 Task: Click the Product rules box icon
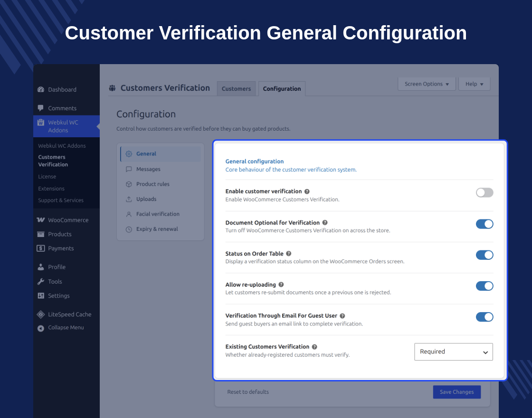click(129, 184)
